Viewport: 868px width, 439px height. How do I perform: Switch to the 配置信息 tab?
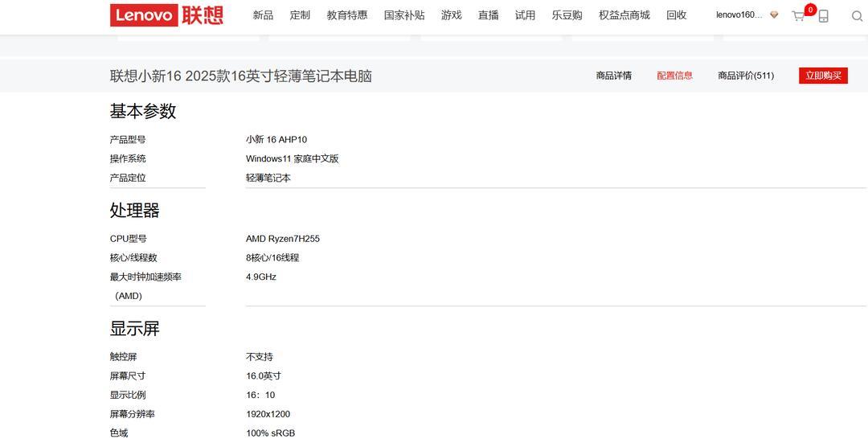[674, 76]
